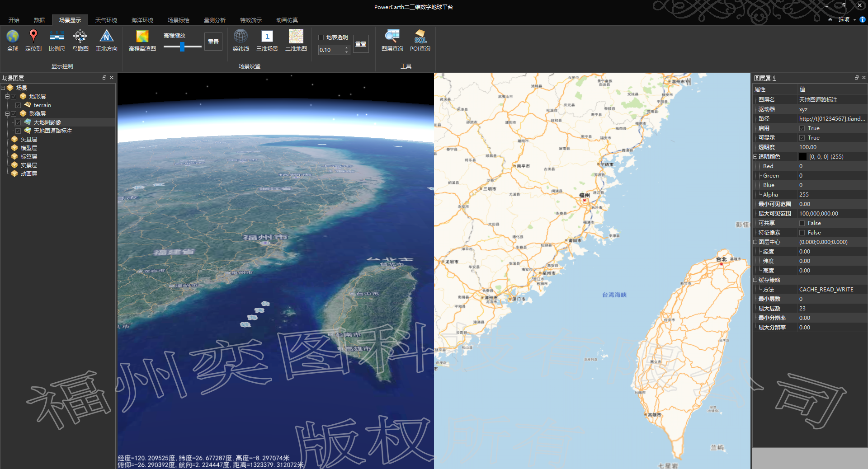This screenshot has height=469, width=868.
Task: Click the 天地图影像 layer icon
Action: (x=28, y=122)
